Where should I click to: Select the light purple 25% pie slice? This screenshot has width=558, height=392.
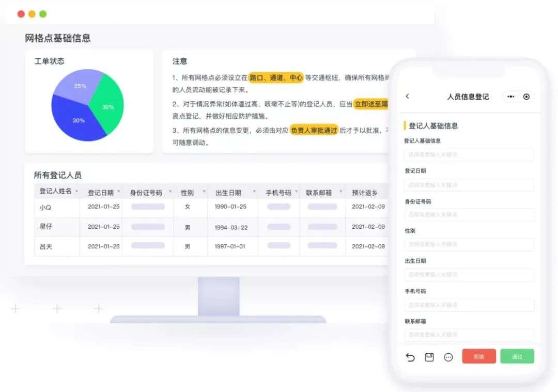(x=79, y=85)
